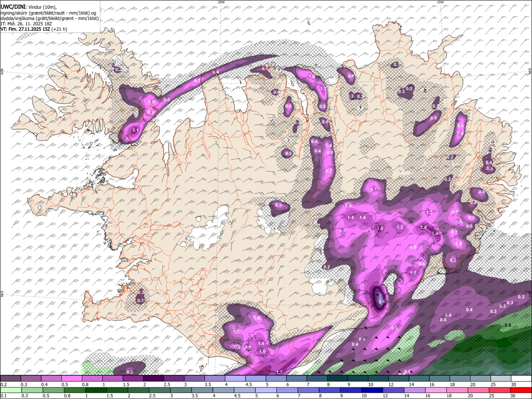Screen dimensions: 532x399
Task: Click the black 0.8 value in the green rain area
Action: pos(507,325)
